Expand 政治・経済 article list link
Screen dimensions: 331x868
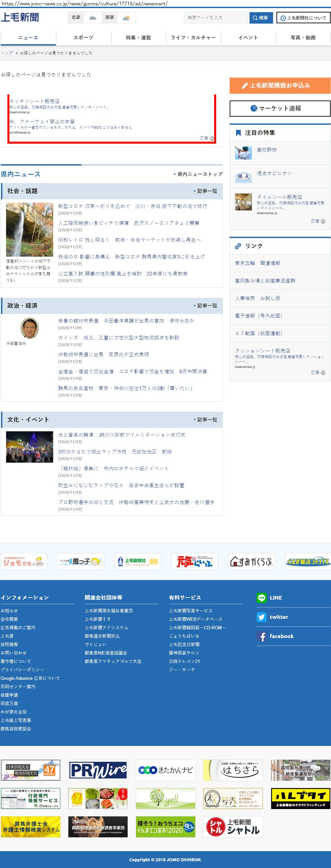206,306
